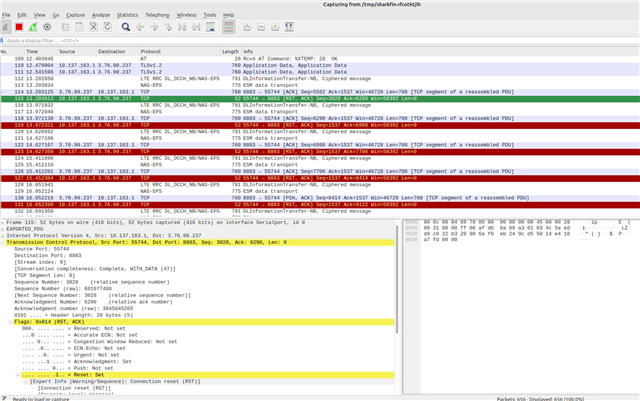This screenshot has height=401, width=640.
Task: Reset text to normal size icon
Action: pos(275,27)
